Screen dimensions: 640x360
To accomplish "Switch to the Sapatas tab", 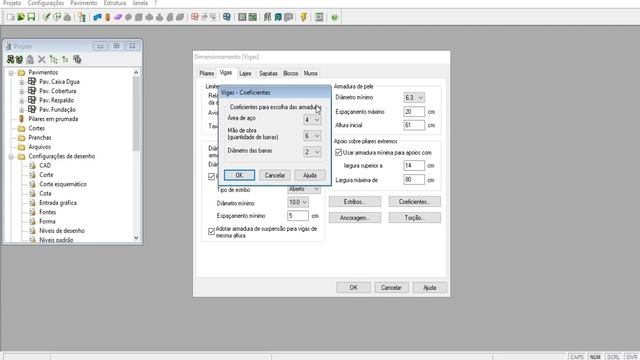I will pos(268,73).
